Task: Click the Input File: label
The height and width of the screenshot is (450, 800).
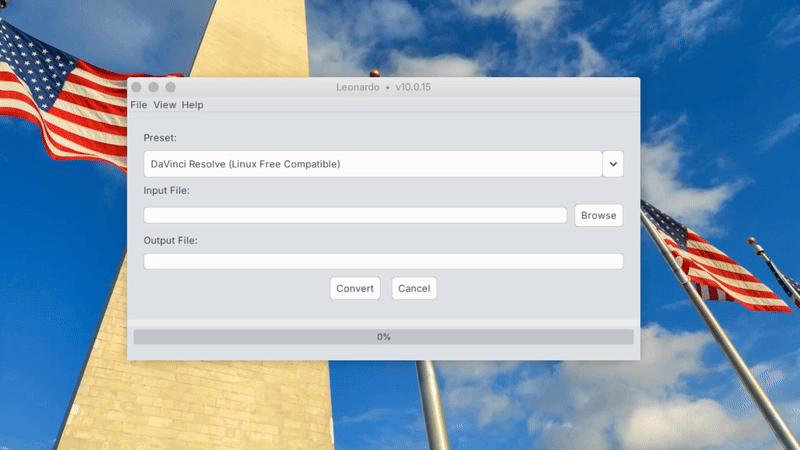Action: (x=166, y=190)
